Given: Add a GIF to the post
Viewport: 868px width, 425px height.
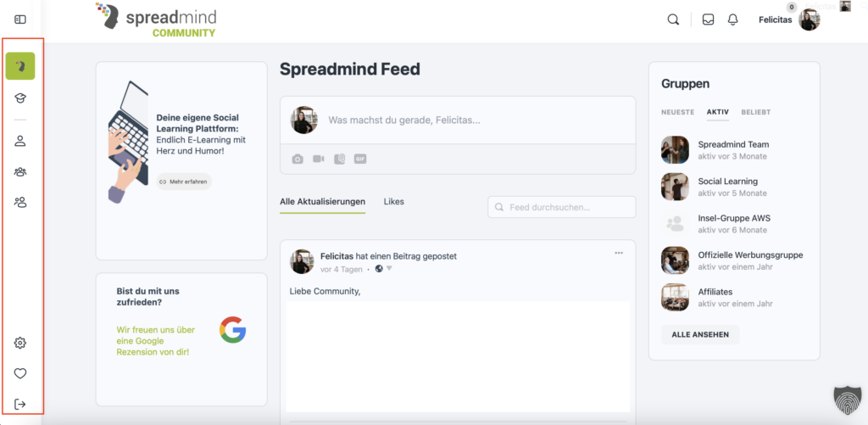Looking at the screenshot, I should point(360,159).
